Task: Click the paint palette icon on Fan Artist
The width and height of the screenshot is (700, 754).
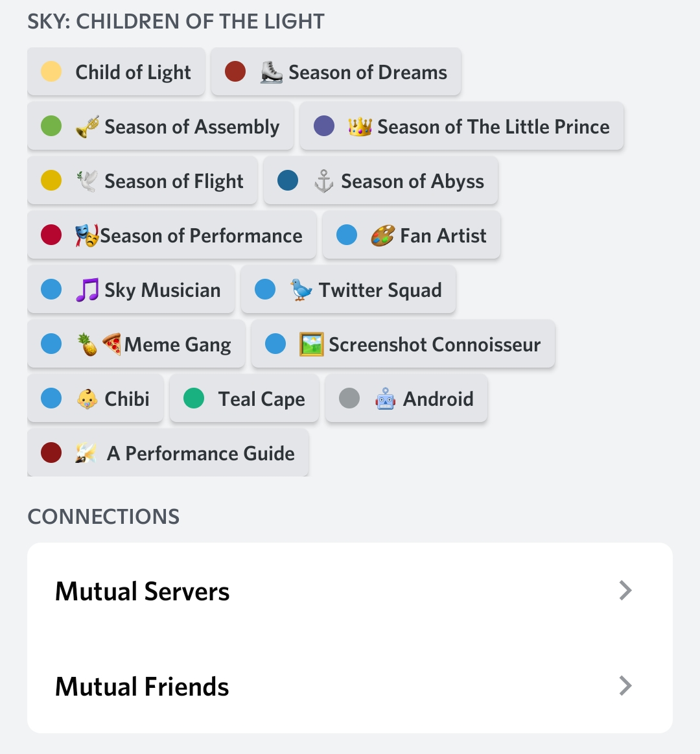Action: click(x=382, y=235)
